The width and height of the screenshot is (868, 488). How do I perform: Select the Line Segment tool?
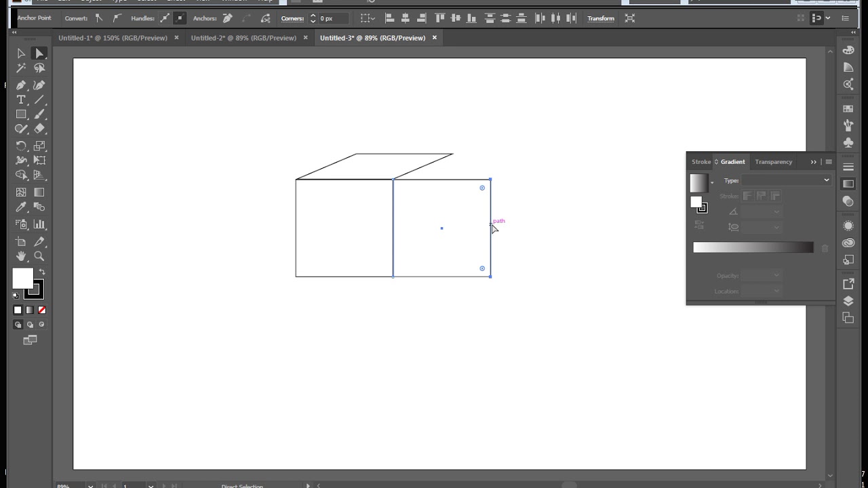39,100
